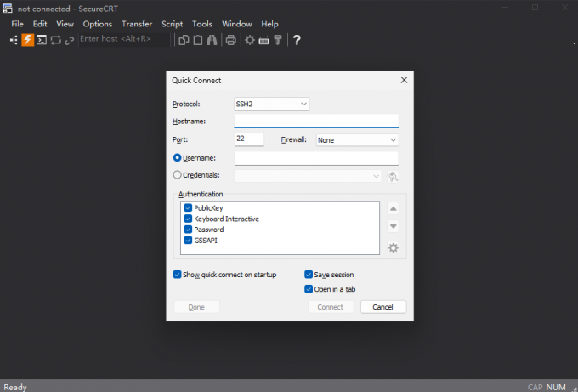Click the Port number field
This screenshot has width=578, height=392.
tap(249, 139)
